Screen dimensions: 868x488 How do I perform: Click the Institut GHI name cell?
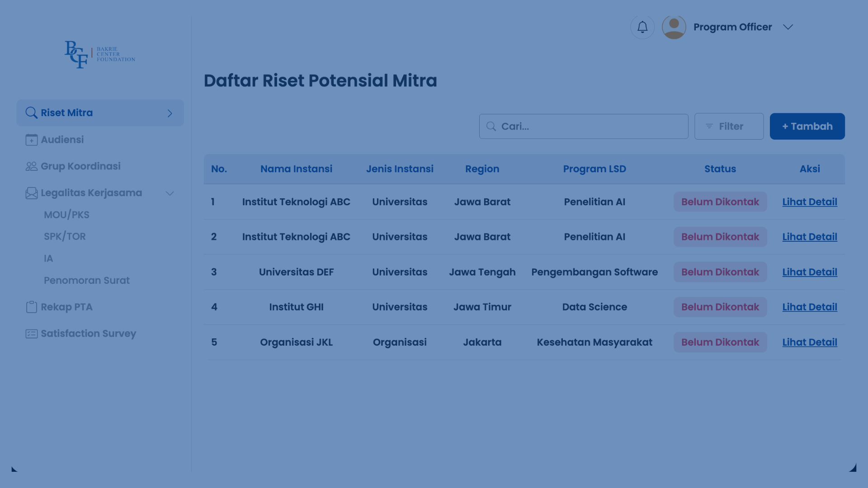coord(296,307)
